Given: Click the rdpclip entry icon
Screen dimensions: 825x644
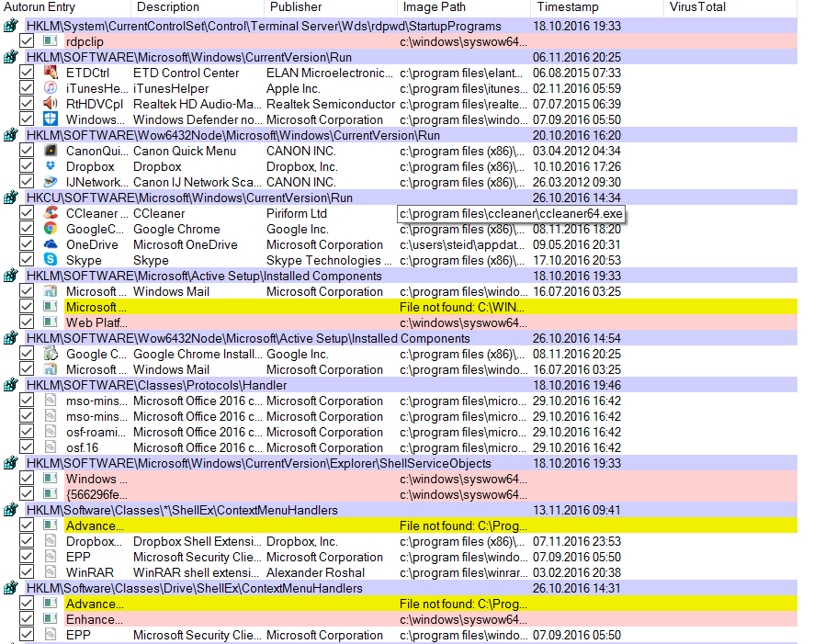Looking at the screenshot, I should (51, 41).
